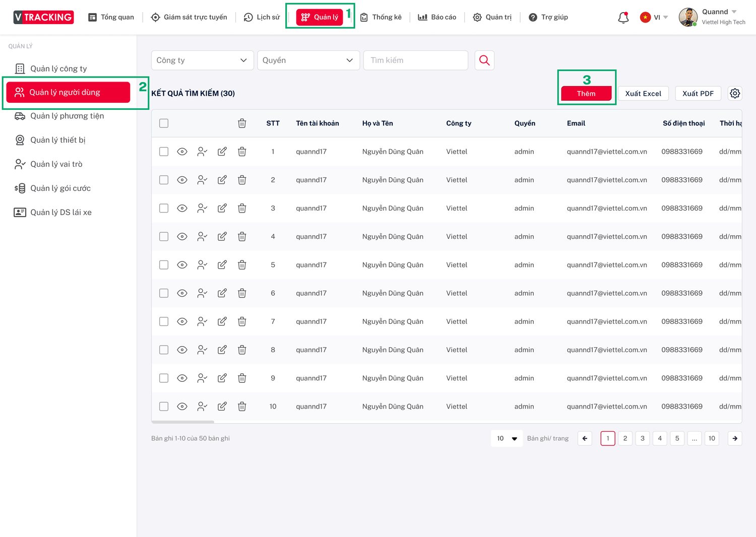Check the checkbox for row 3
Screen dimensions: 756x537
[x=164, y=208]
